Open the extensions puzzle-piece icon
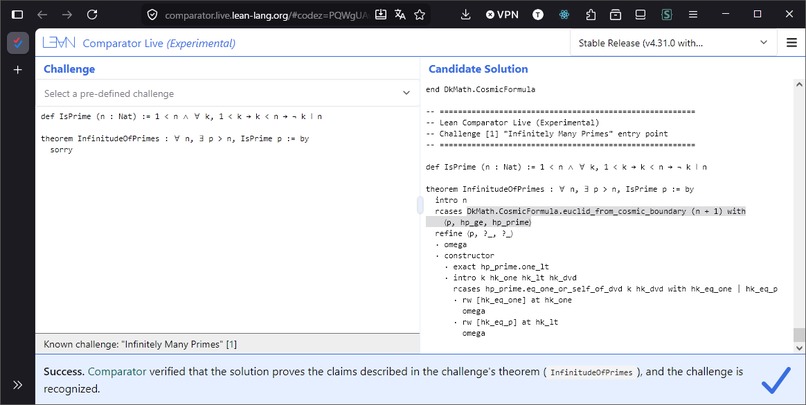 [591, 14]
